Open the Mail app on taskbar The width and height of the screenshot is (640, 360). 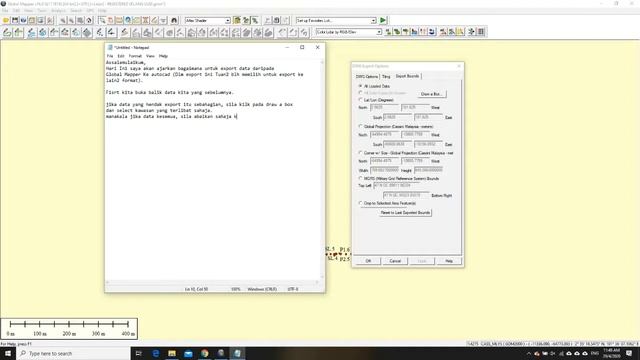[188, 353]
